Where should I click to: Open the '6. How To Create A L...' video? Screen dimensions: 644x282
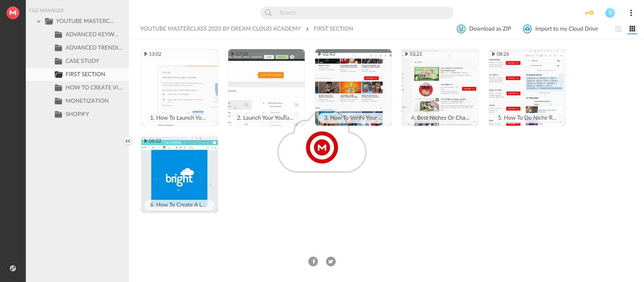[x=180, y=174]
